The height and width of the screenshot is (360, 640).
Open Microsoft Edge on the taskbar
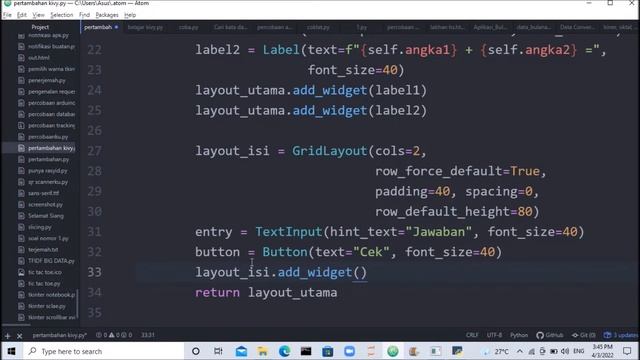284,351
